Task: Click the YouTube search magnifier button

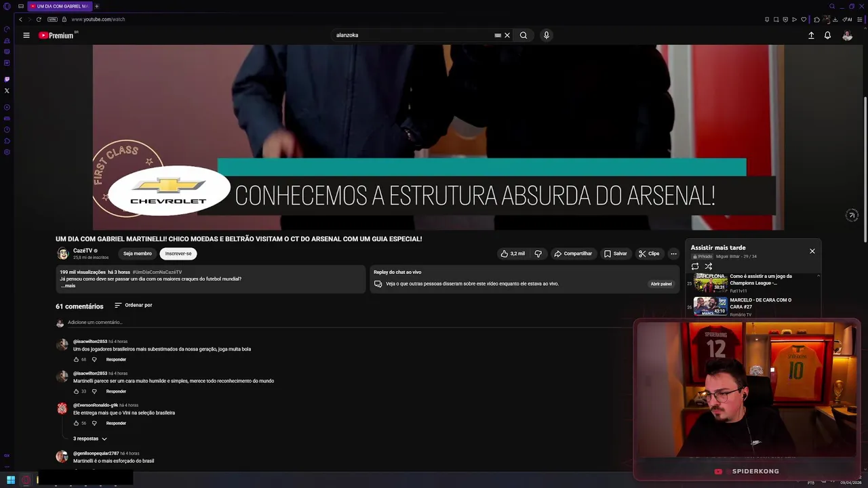Action: pyautogui.click(x=524, y=35)
